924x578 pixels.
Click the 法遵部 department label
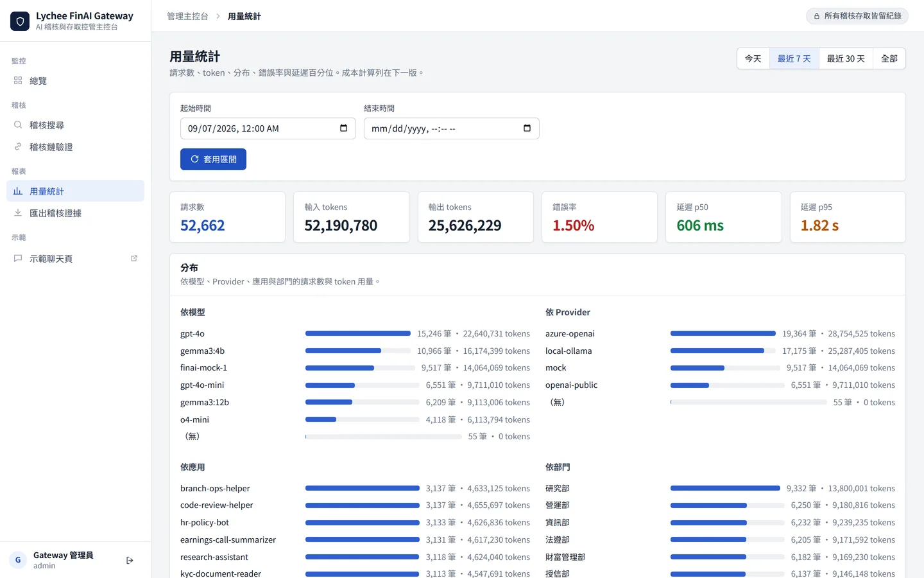click(558, 539)
